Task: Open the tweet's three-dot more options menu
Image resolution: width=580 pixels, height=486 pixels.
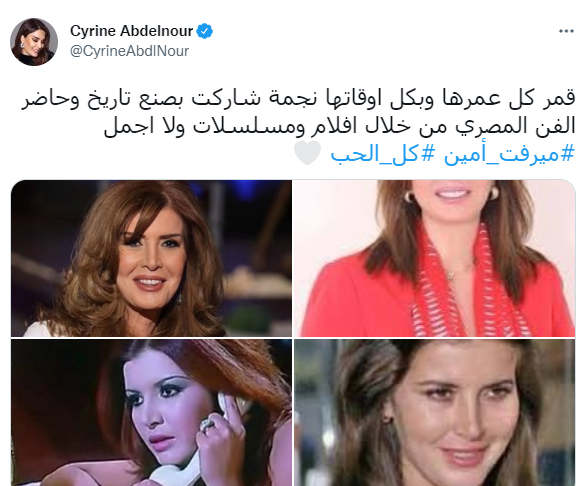Action: (566, 31)
